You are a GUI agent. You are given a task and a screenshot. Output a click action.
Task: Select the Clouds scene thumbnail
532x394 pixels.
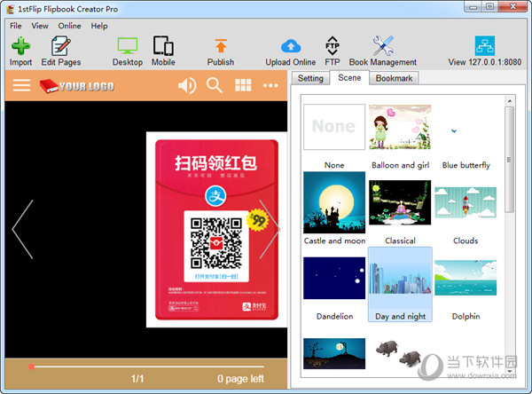pos(465,202)
